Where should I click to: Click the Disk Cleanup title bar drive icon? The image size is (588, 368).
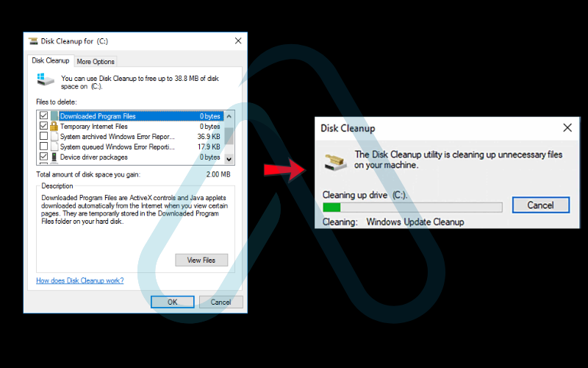pyautogui.click(x=33, y=41)
